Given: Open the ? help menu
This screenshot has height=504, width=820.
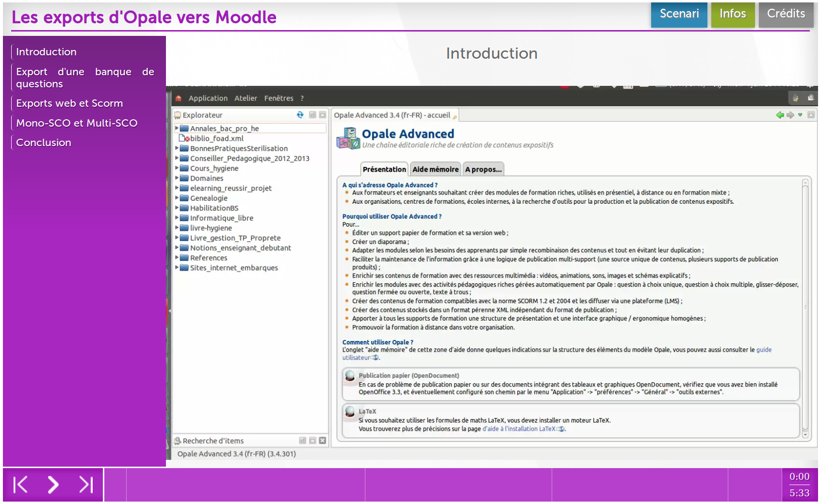Looking at the screenshot, I should pyautogui.click(x=302, y=98).
